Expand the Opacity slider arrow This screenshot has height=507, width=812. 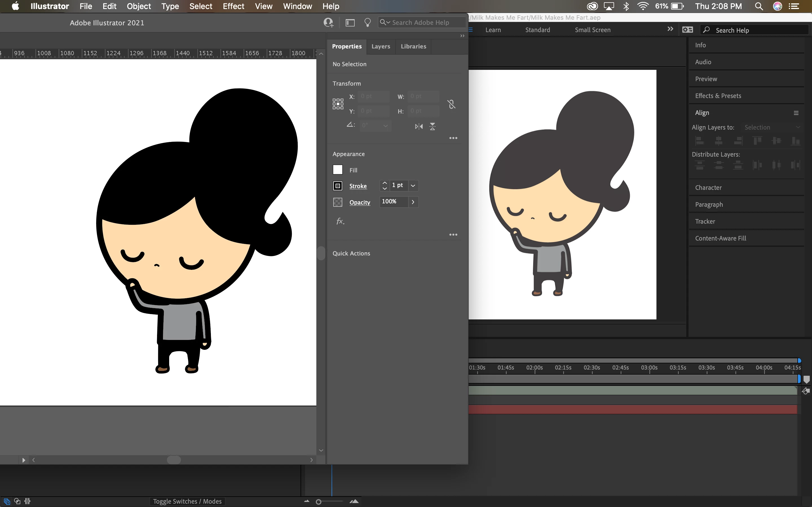(x=413, y=202)
